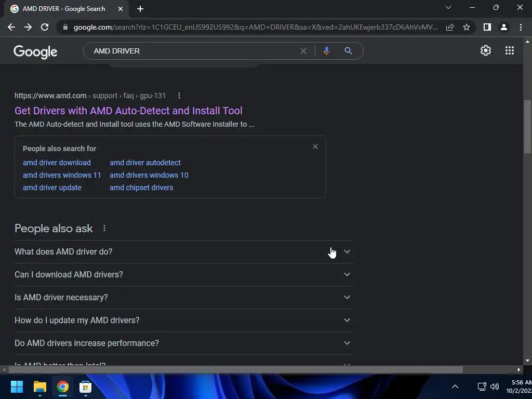Click the taskbar clock showing 5:56
532x399 pixels.
point(519,387)
